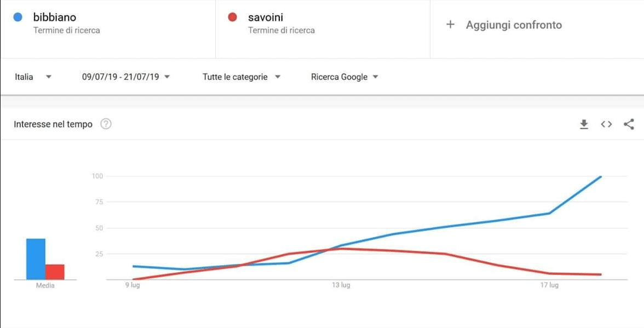
Task: Open the embed code option
Action: [606, 124]
